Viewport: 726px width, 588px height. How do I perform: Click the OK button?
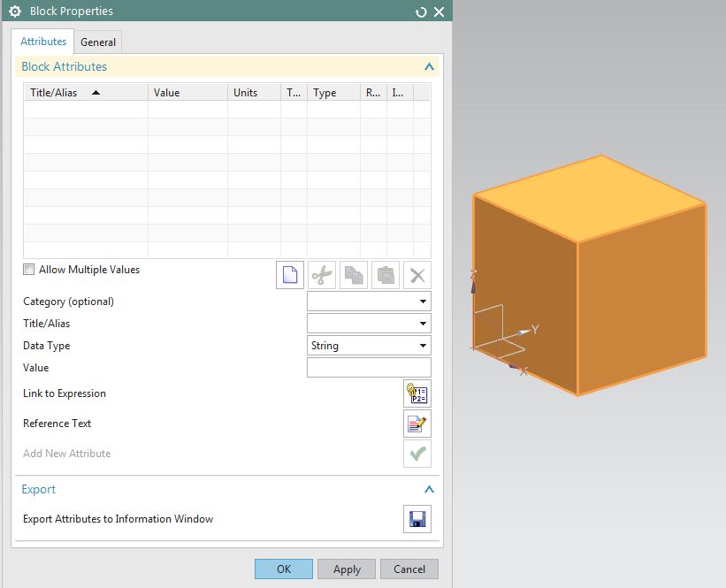284,569
